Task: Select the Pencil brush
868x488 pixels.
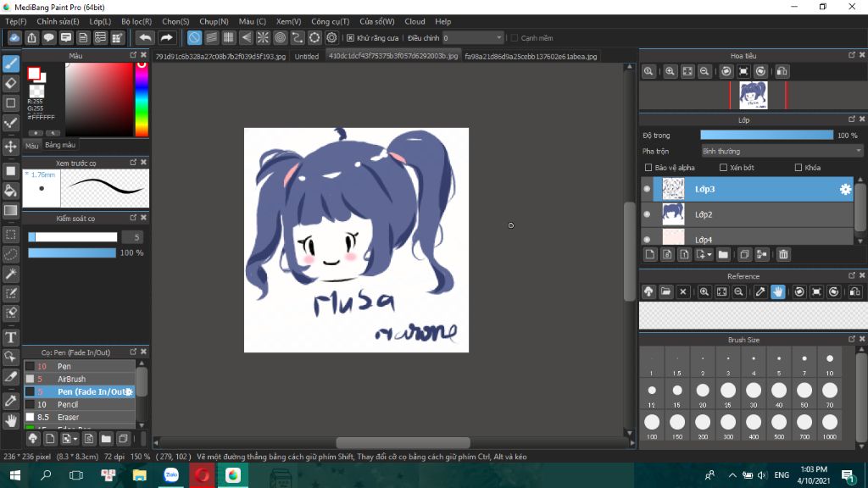Action: tap(80, 404)
